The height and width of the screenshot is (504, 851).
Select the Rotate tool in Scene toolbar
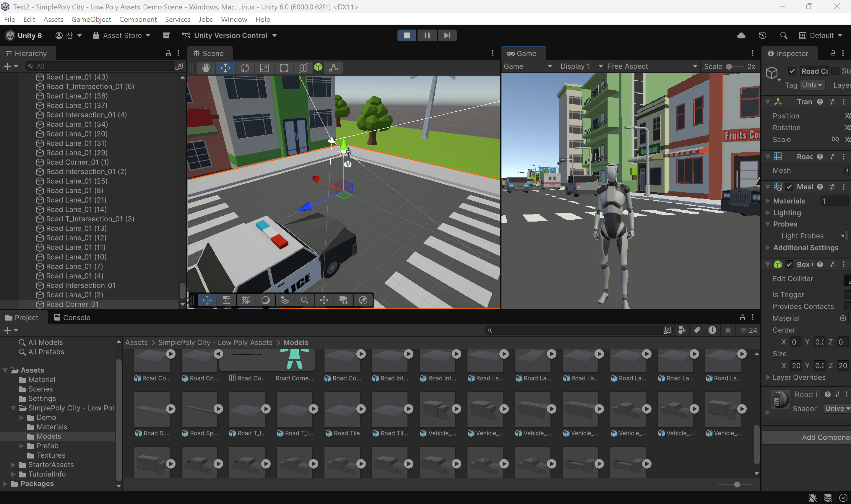pyautogui.click(x=245, y=68)
